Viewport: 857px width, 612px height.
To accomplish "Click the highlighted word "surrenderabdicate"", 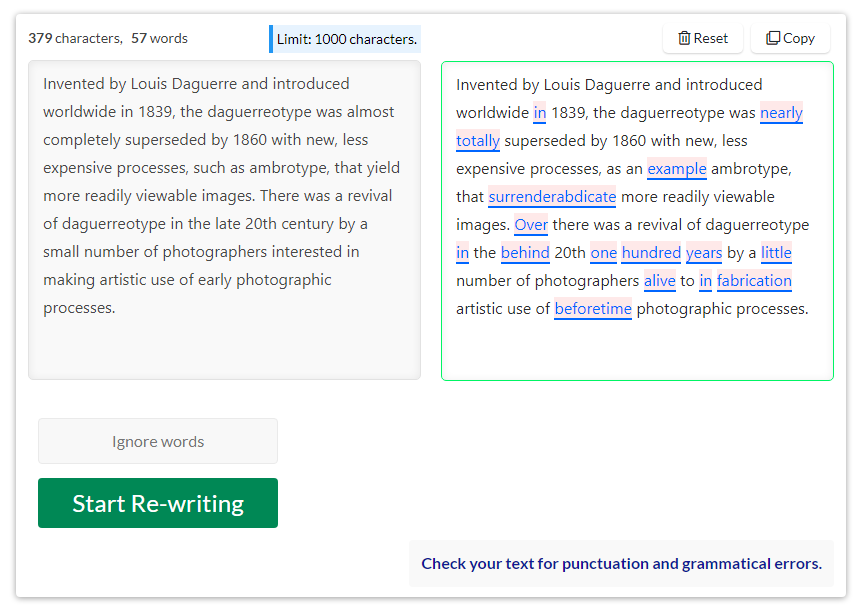I will tap(552, 196).
